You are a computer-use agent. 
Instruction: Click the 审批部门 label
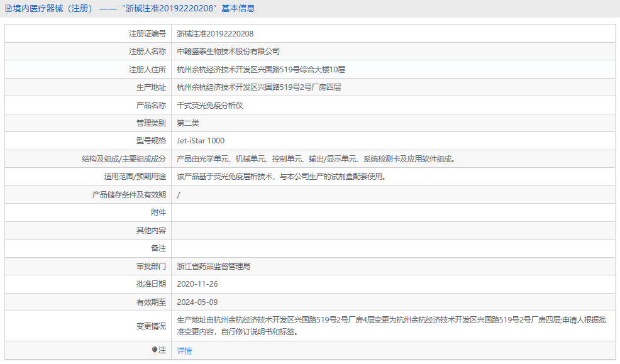(x=151, y=267)
